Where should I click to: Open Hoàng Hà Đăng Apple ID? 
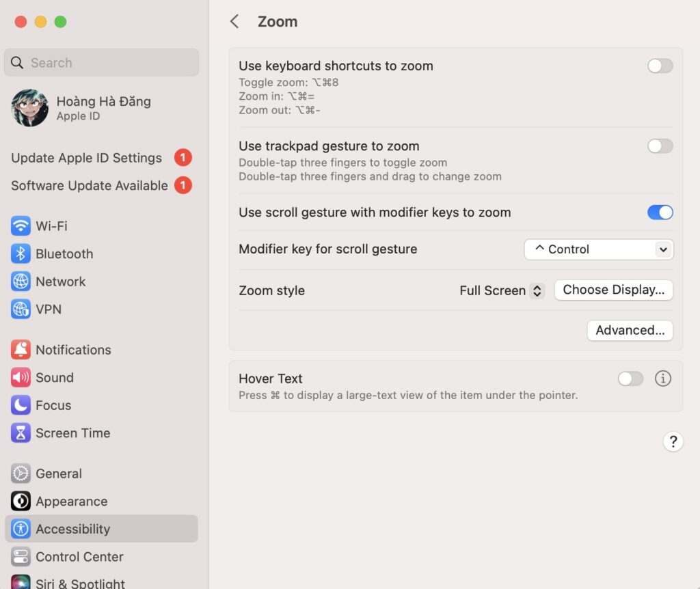click(x=101, y=107)
